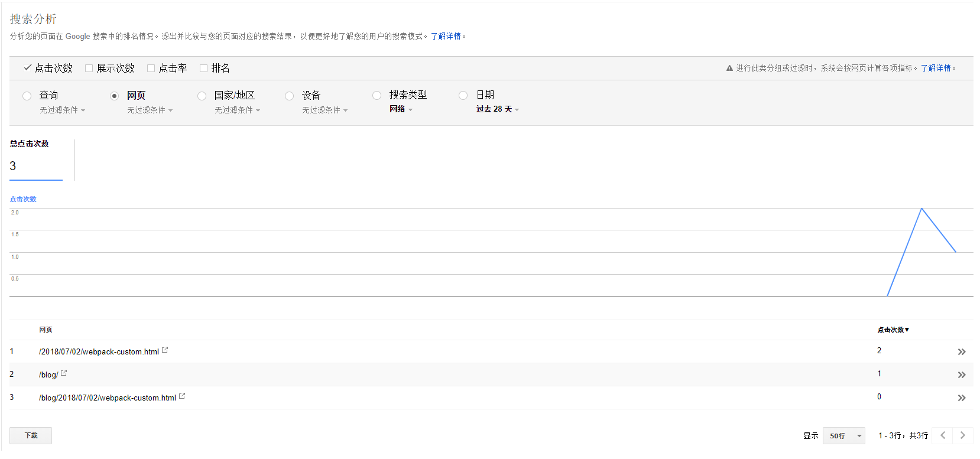Open /blog/2018/07/02/webpack-custom.html page link

pos(108,398)
